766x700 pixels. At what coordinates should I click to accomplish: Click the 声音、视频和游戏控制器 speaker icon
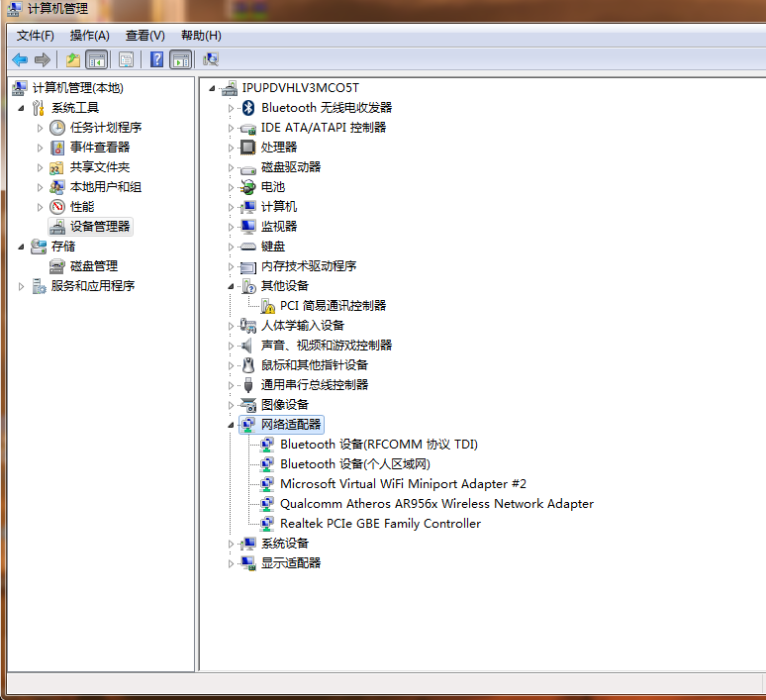247,345
